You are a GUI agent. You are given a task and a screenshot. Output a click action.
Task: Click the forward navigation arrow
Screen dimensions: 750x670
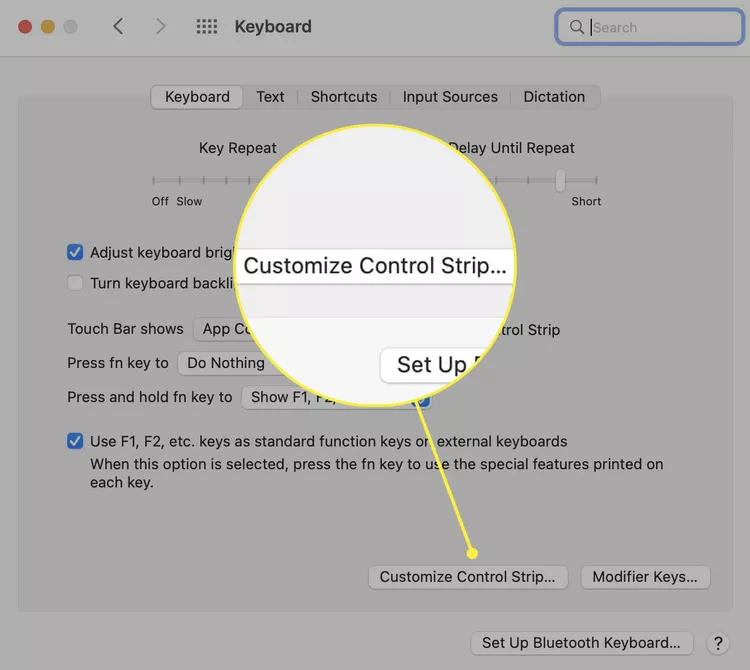coord(161,26)
